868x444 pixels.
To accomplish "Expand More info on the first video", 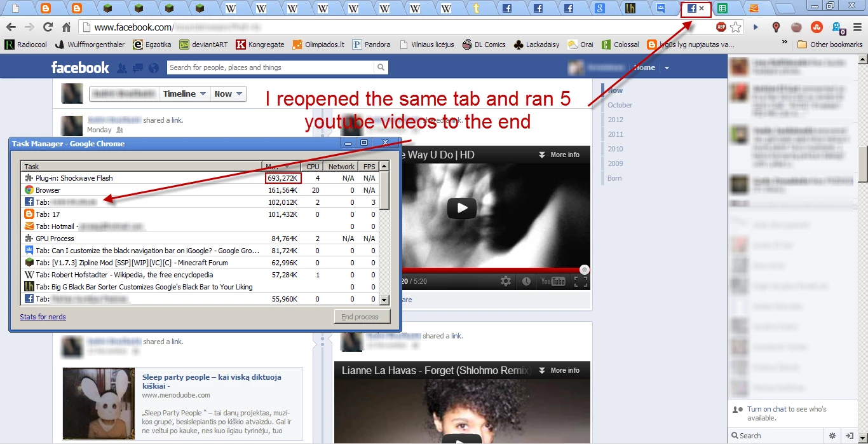I will pyautogui.click(x=559, y=155).
